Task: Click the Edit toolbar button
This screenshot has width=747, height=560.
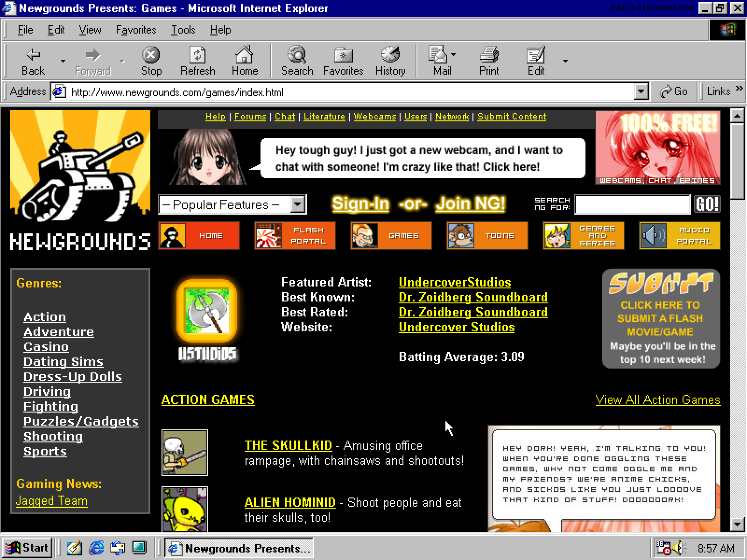Action: coord(536,61)
